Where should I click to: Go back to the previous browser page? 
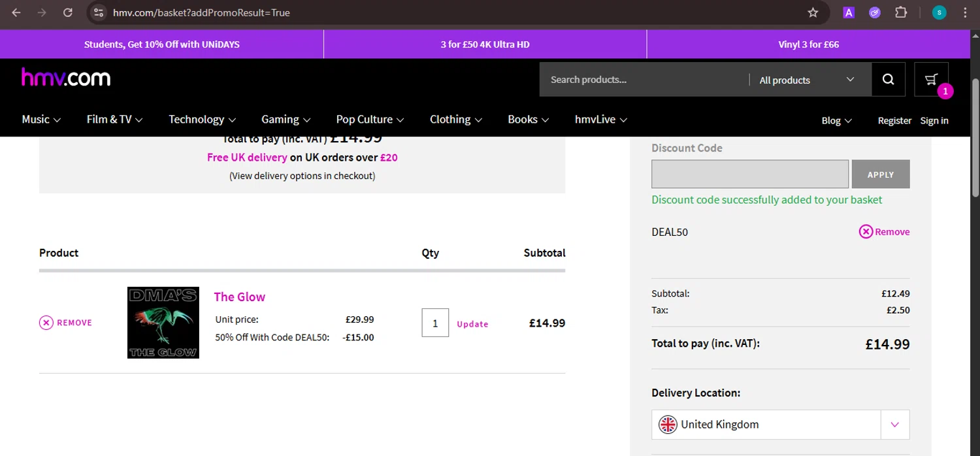pyautogui.click(x=16, y=12)
